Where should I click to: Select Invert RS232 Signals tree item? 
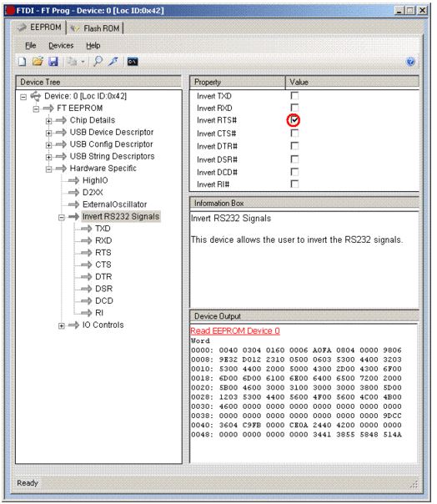[x=121, y=216]
